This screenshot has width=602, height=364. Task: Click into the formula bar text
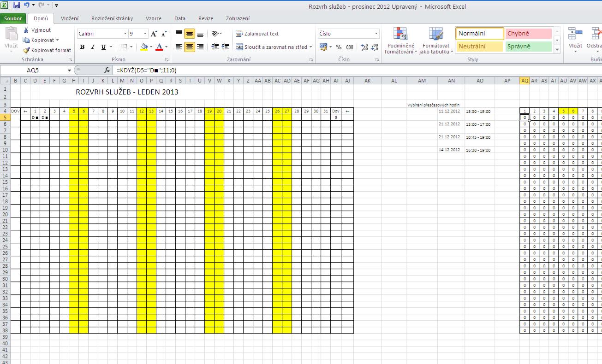pyautogui.click(x=147, y=70)
